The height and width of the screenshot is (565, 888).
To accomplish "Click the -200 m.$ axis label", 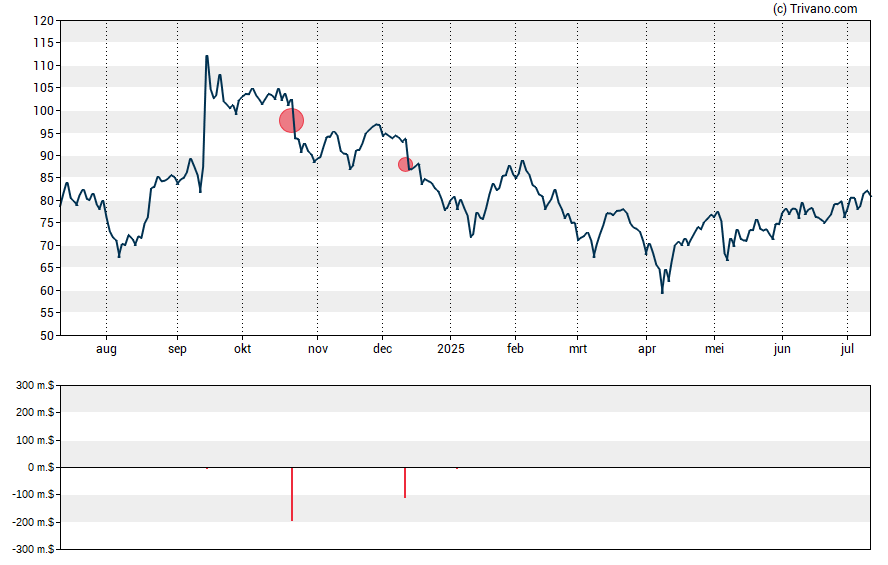I will (33, 522).
